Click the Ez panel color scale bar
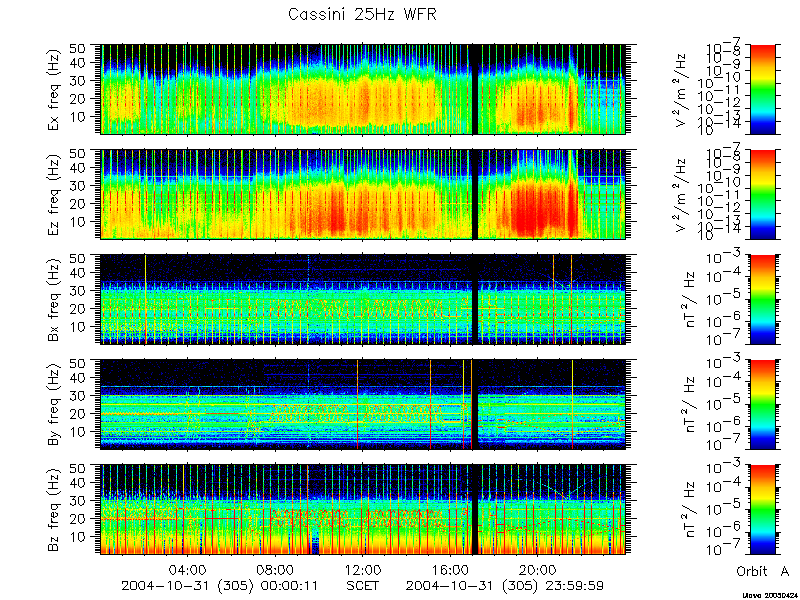Screen dimensions: 800x600 [x=763, y=194]
